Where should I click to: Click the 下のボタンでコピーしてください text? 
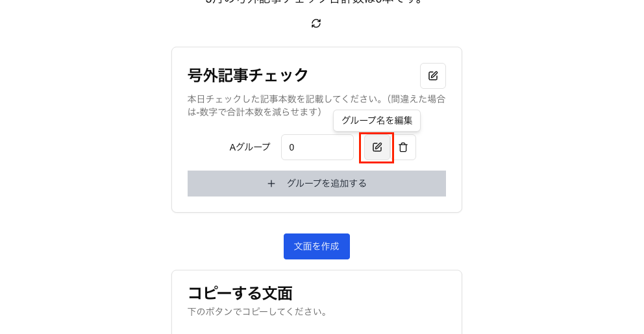pyautogui.click(x=257, y=312)
